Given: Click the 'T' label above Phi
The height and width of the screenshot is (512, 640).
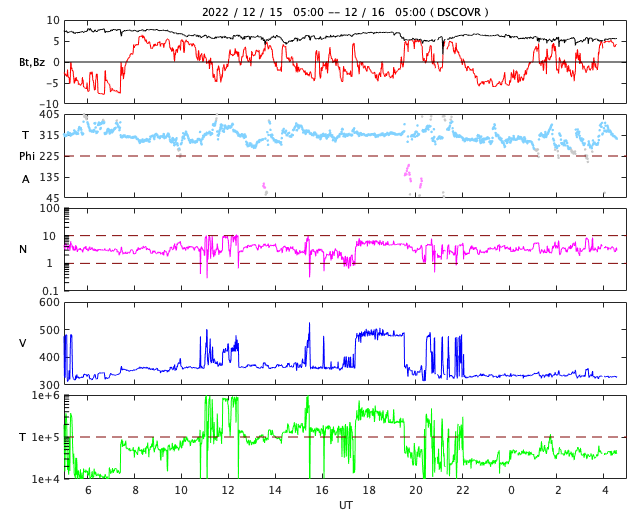Looking at the screenshot, I should [x=25, y=135].
